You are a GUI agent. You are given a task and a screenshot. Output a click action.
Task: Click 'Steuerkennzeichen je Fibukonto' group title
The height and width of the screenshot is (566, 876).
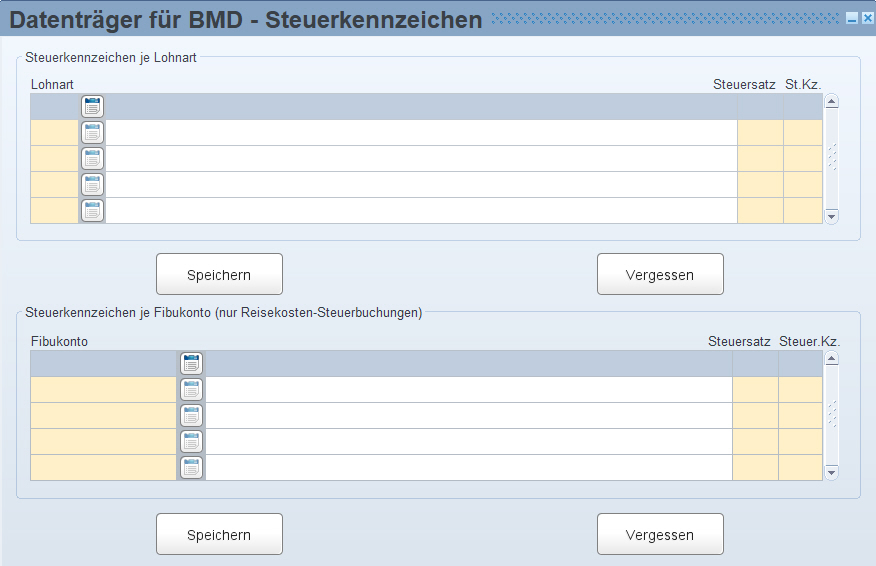(223, 312)
